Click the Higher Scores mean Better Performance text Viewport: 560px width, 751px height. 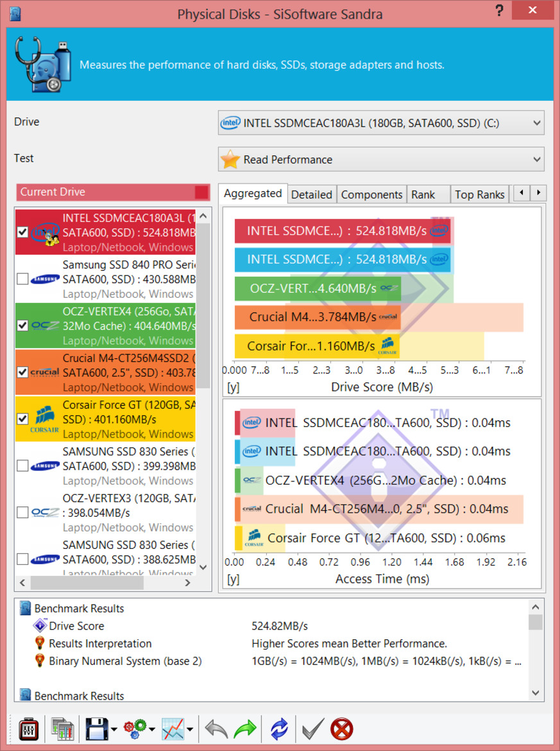coord(349,643)
